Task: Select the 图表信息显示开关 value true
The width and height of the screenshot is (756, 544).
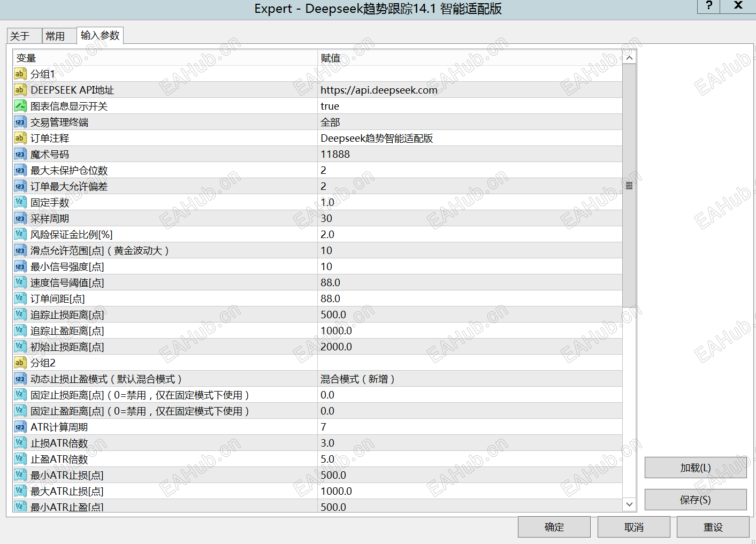Action: [x=470, y=106]
